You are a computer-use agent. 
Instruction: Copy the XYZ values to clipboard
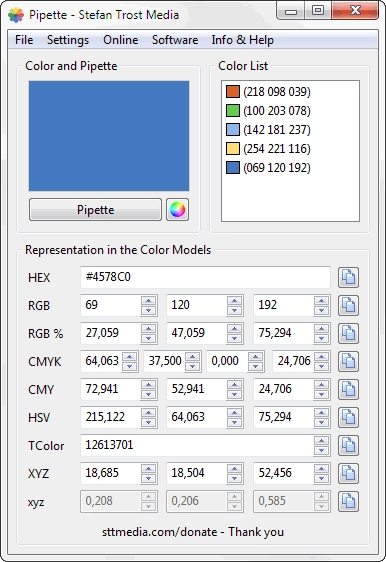coord(348,473)
